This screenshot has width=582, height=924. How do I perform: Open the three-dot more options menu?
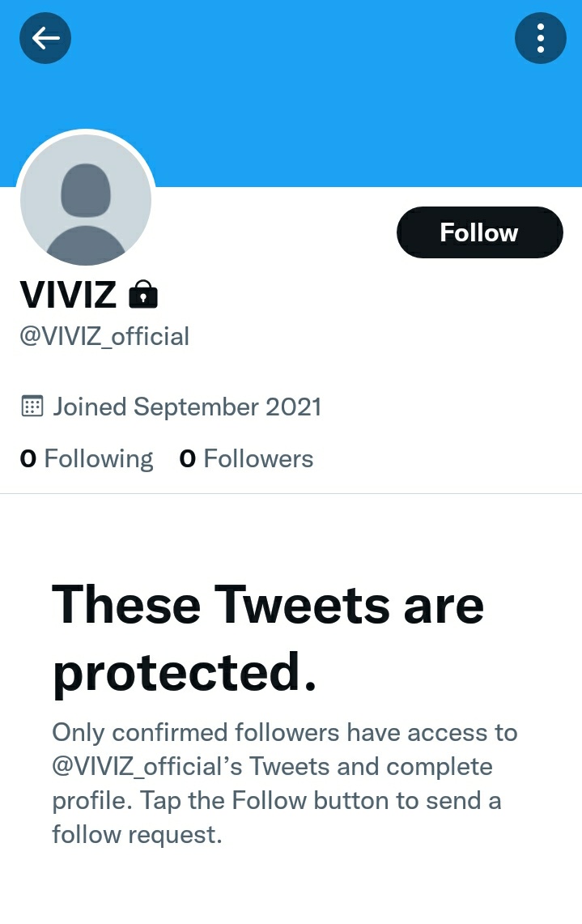(x=540, y=37)
